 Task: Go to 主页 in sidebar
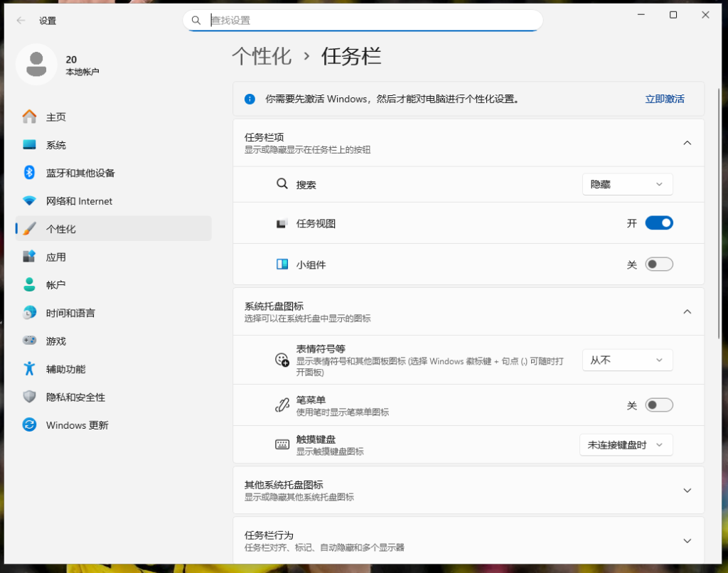tap(113, 117)
